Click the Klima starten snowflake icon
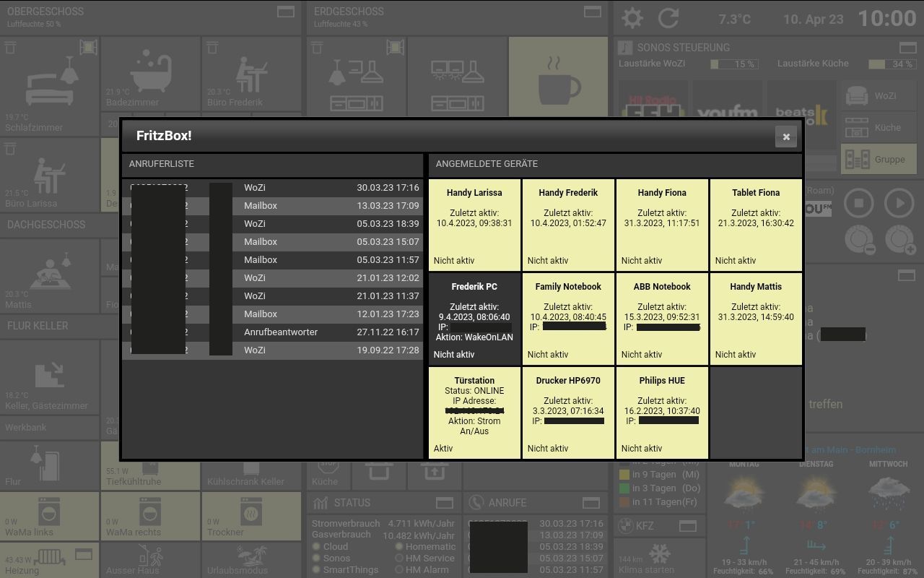 pyautogui.click(x=659, y=554)
